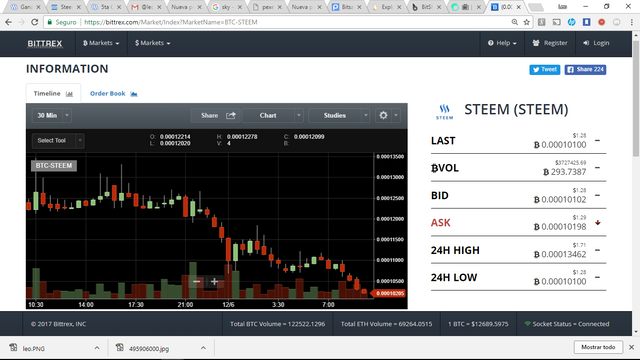Open the 30 Min interval dropdown arrow
This screenshot has height=360, width=640.
67,116
